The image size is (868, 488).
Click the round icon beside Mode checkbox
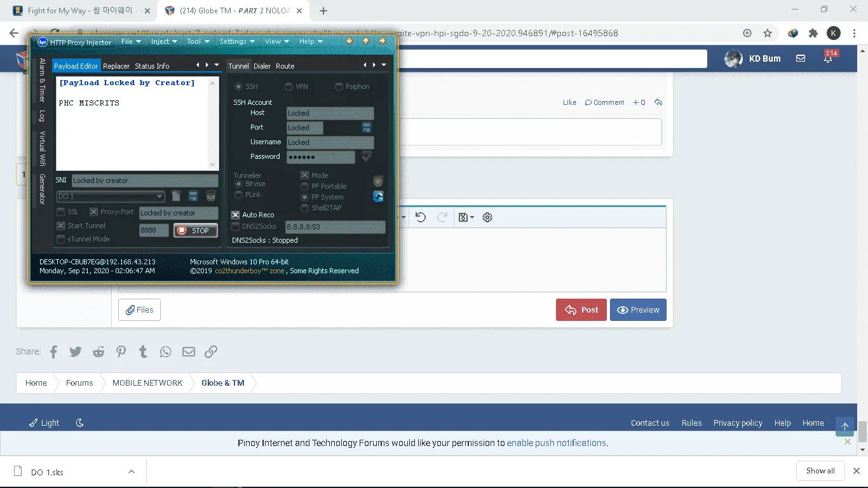378,182
